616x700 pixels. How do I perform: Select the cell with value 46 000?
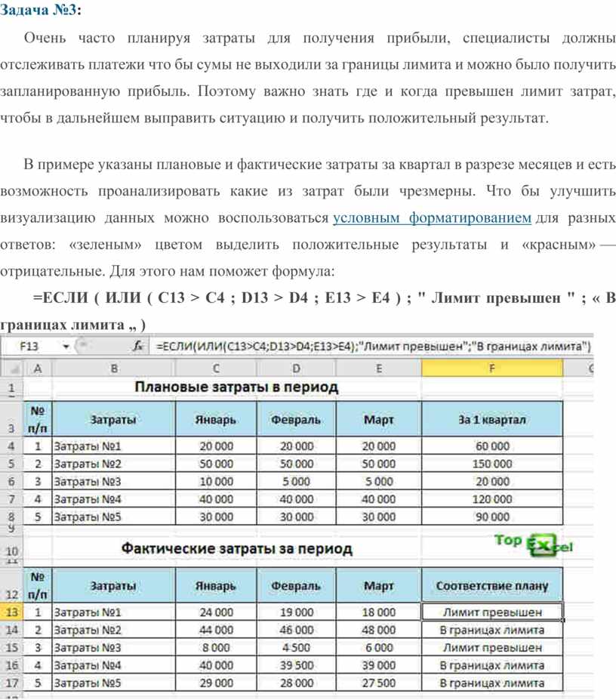pos(297,630)
